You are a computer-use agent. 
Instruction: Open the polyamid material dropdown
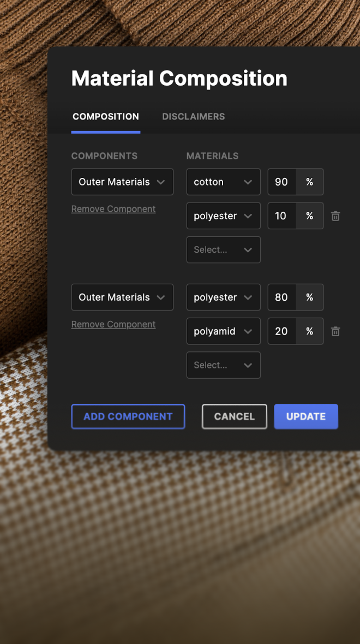click(x=223, y=331)
